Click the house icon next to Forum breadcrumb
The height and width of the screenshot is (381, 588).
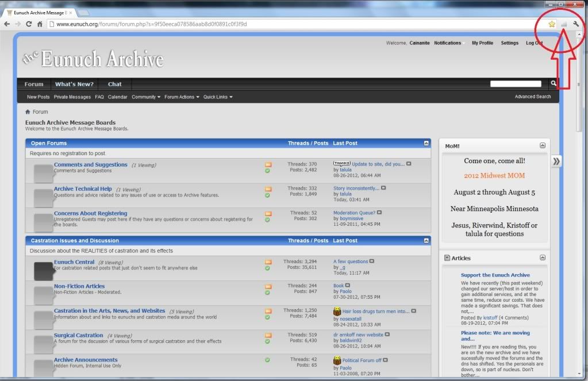tap(28, 112)
